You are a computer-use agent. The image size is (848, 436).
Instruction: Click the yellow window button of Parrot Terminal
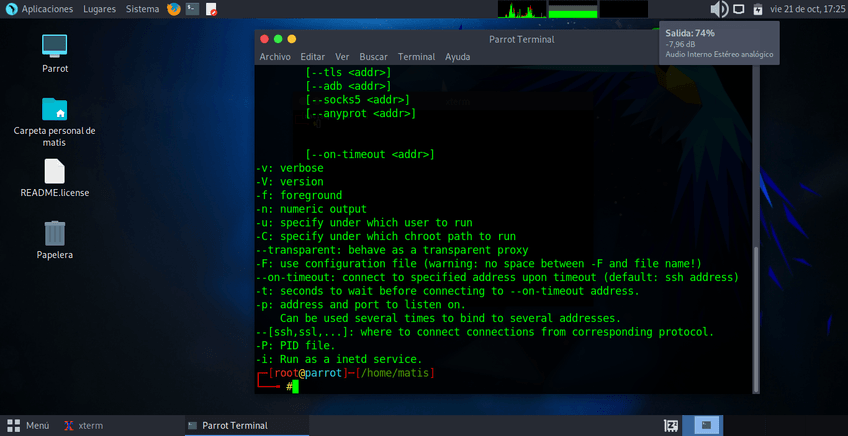point(292,39)
